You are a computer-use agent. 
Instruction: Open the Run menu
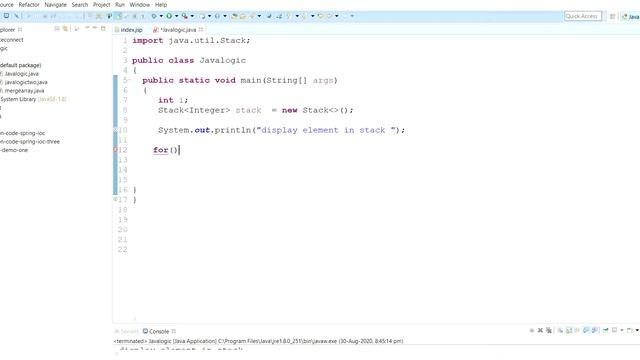click(x=120, y=4)
